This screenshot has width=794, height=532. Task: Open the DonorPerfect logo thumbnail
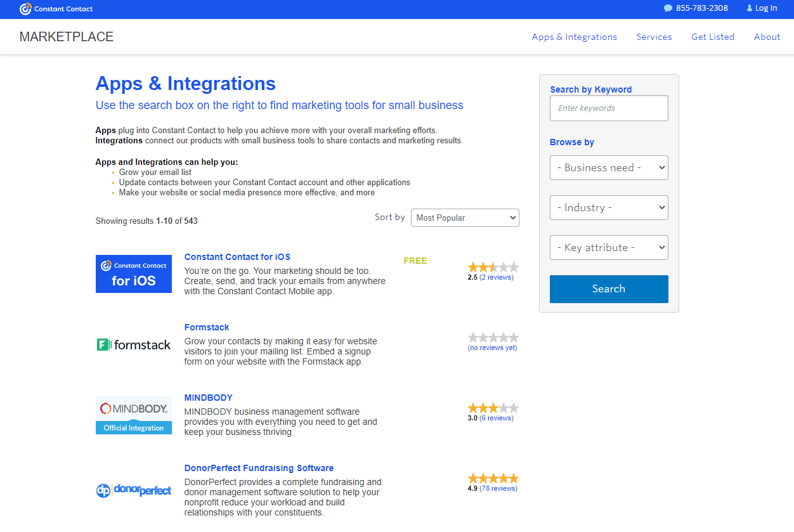[x=134, y=490]
